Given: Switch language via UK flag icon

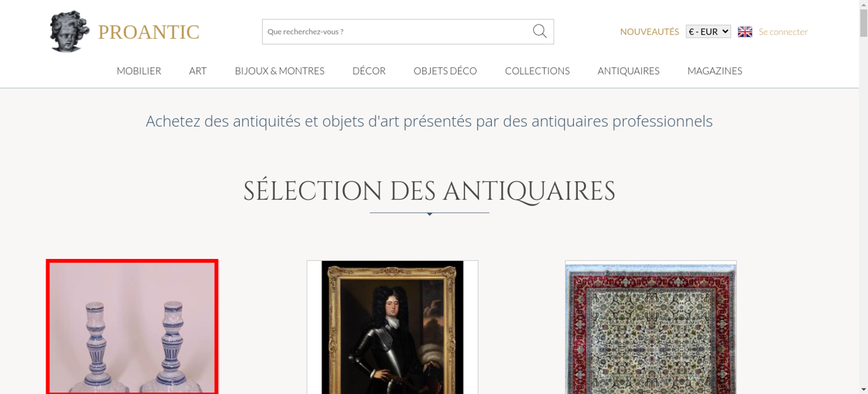Looking at the screenshot, I should click(x=745, y=32).
